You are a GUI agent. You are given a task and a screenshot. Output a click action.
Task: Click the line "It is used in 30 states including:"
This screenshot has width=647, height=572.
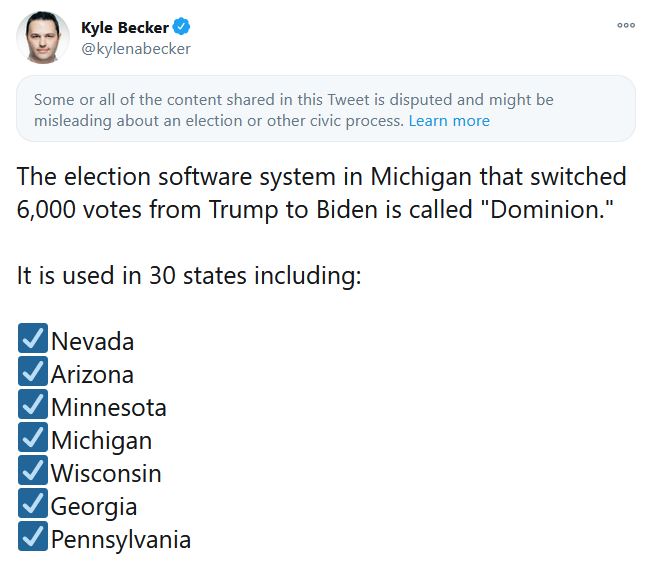pyautogui.click(x=189, y=275)
